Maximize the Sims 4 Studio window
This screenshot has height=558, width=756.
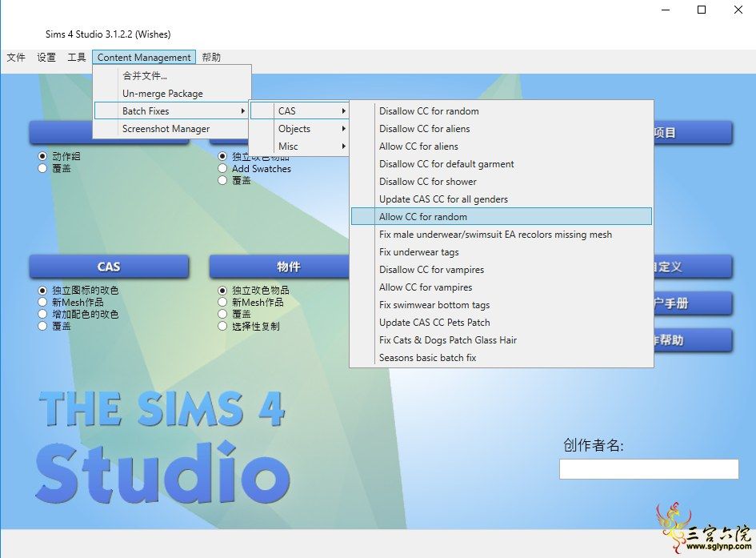(x=702, y=10)
